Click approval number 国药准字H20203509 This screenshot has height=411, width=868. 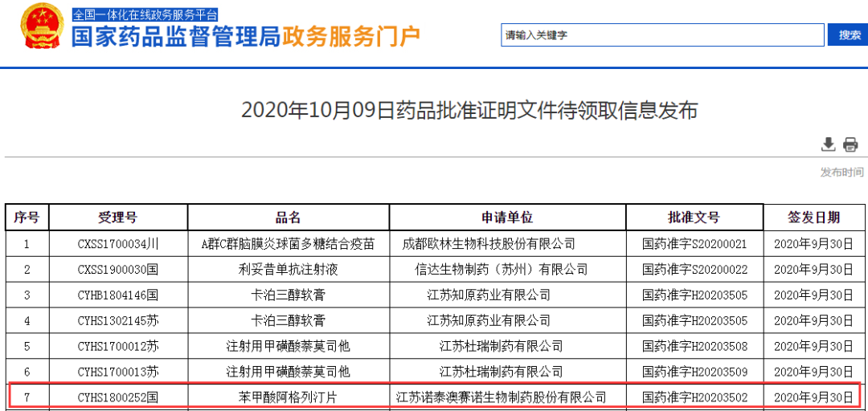point(694,372)
